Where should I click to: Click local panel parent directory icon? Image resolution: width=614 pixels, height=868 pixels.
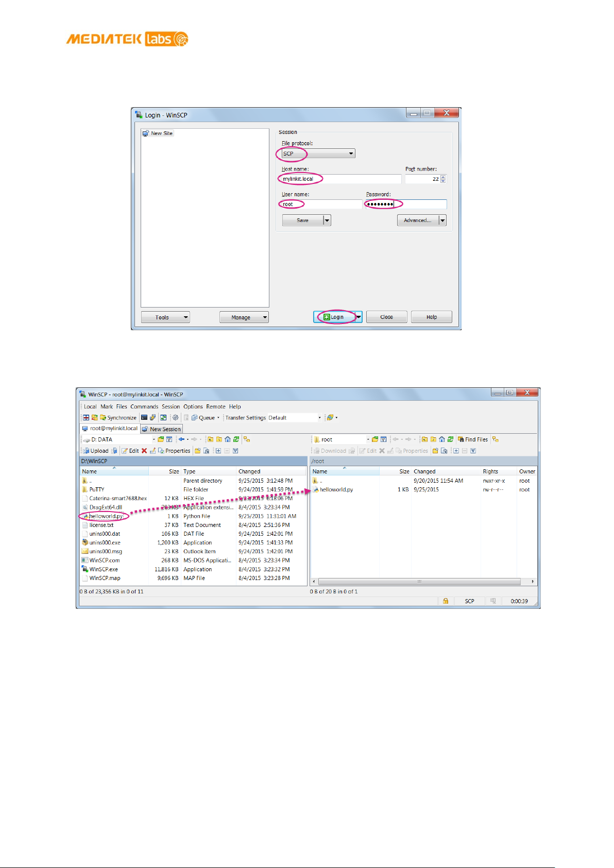pyautogui.click(x=210, y=439)
